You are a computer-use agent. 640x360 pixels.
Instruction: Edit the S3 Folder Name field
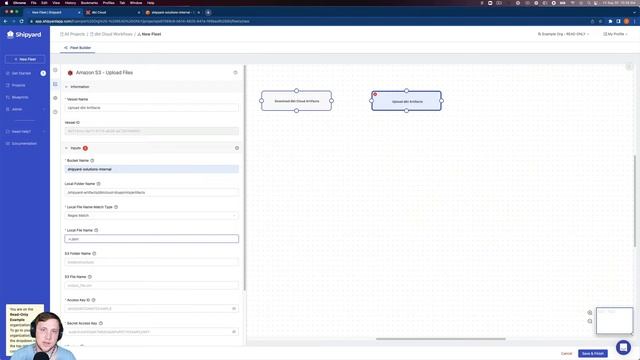[x=151, y=262]
